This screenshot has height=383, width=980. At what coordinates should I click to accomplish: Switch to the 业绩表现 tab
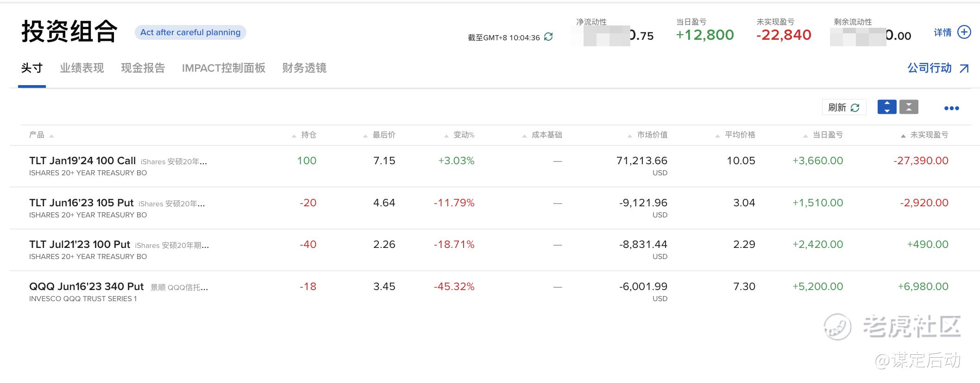click(82, 68)
